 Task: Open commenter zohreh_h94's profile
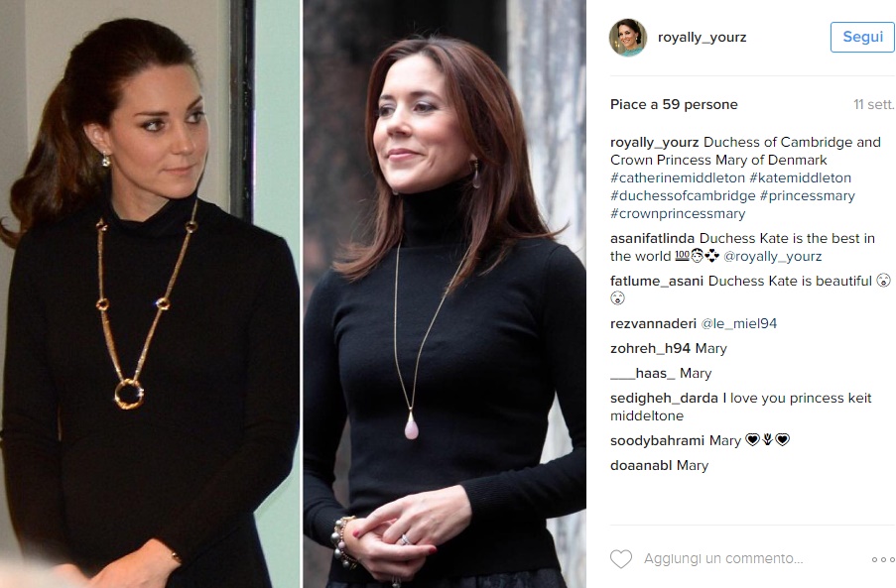[x=650, y=348]
